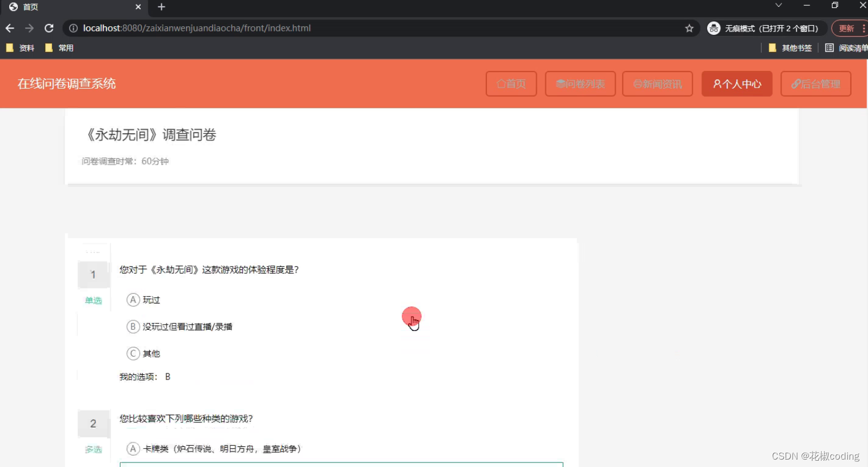
Task: Open the 常用 bookmarks folder
Action: pyautogui.click(x=60, y=48)
